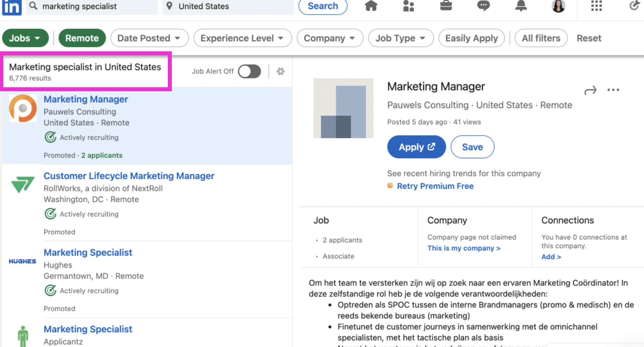
Task: Open Jobs briefcase icon
Action: pyautogui.click(x=446, y=6)
